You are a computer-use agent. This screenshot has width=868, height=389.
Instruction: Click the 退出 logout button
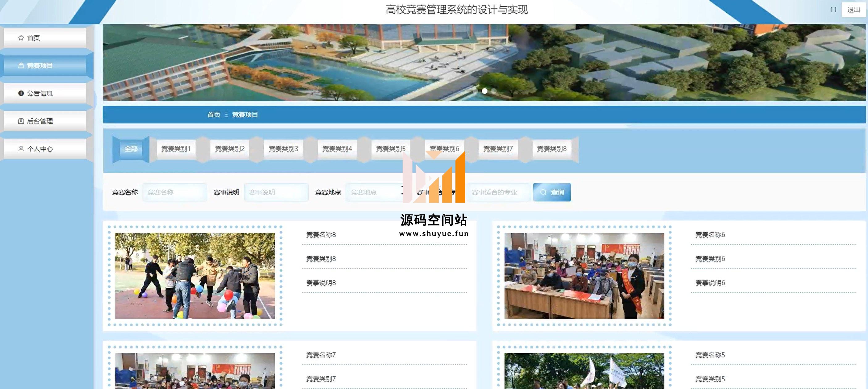pyautogui.click(x=853, y=10)
